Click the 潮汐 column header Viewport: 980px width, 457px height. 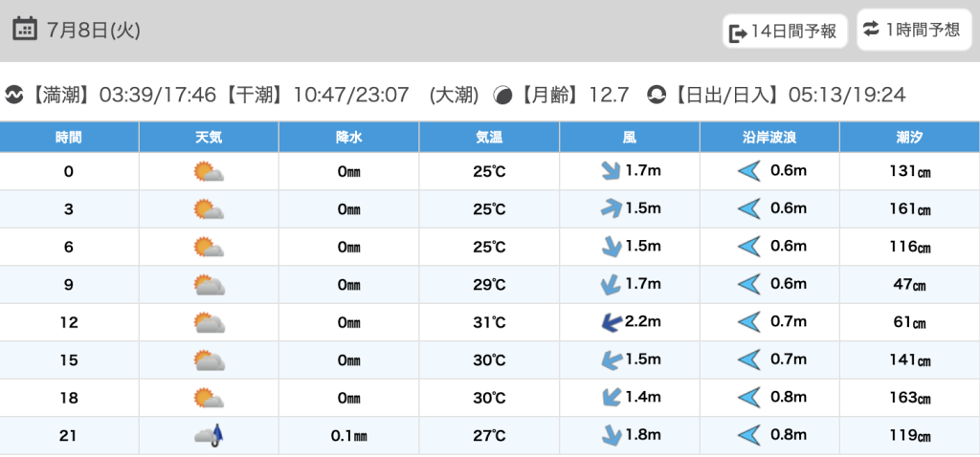click(x=909, y=138)
